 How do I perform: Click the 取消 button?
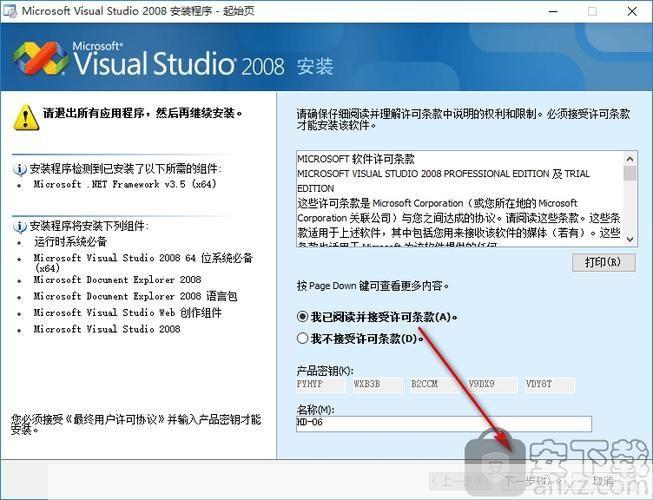604,482
